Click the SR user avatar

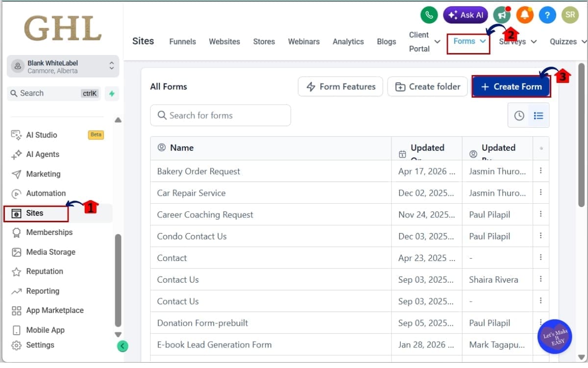(x=570, y=15)
